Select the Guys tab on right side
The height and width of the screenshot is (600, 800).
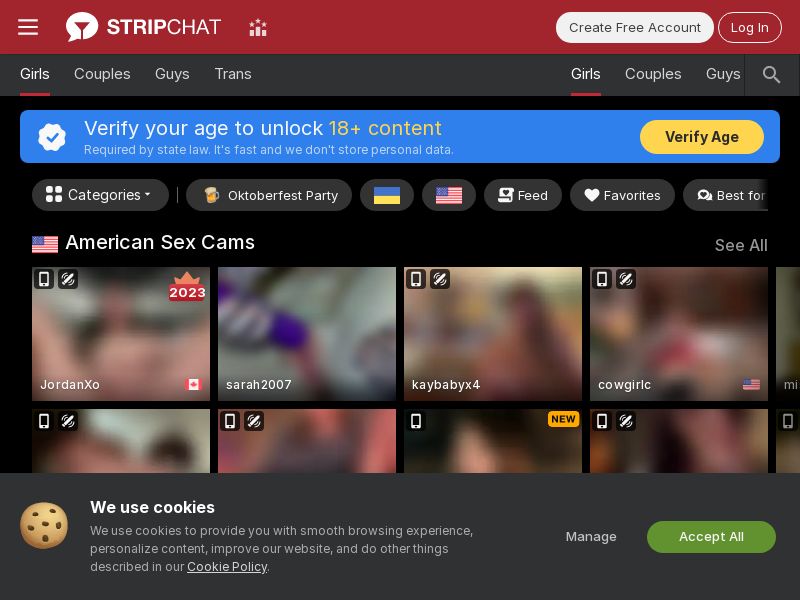coord(722,74)
